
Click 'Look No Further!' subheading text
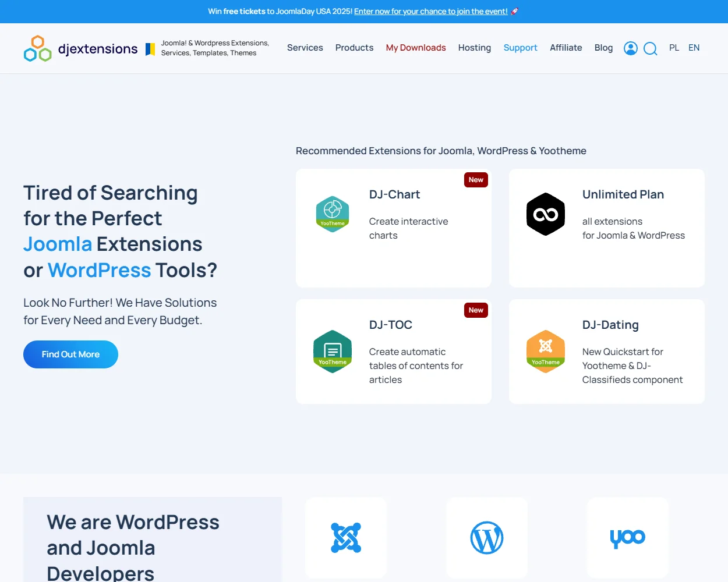(x=120, y=311)
